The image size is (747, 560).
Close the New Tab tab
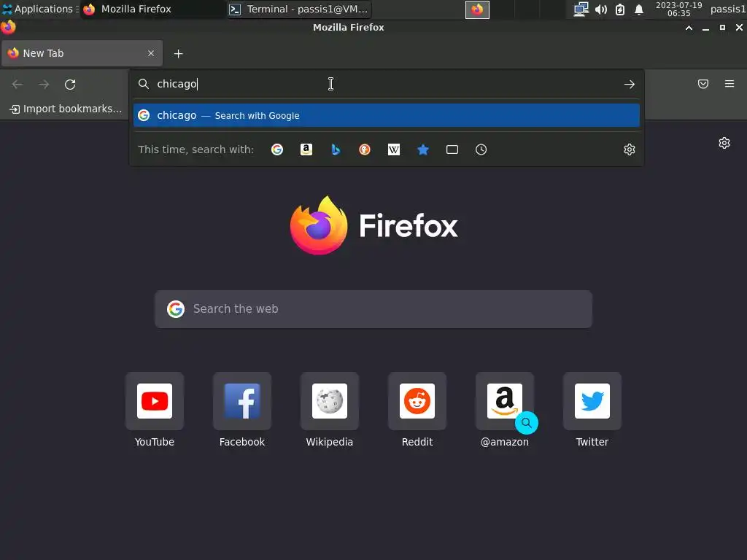151,53
